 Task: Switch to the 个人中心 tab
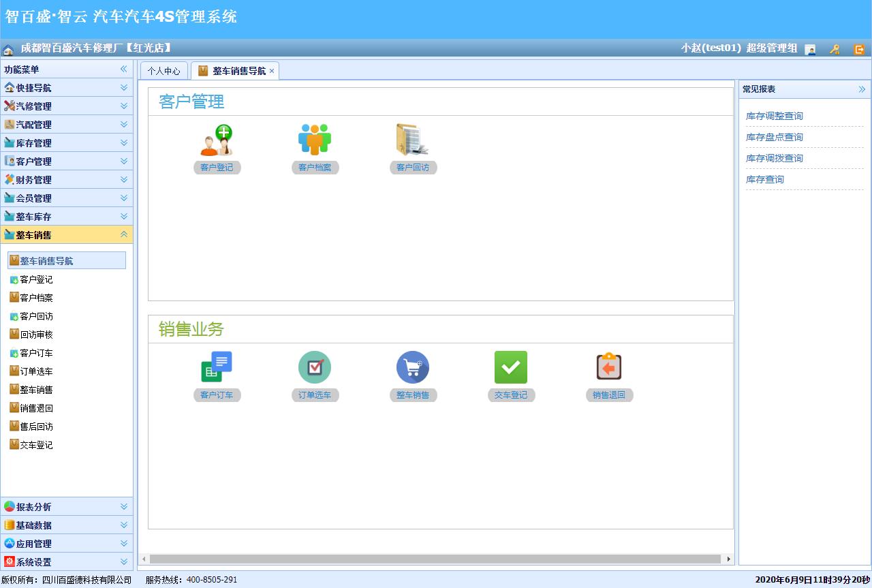[164, 71]
